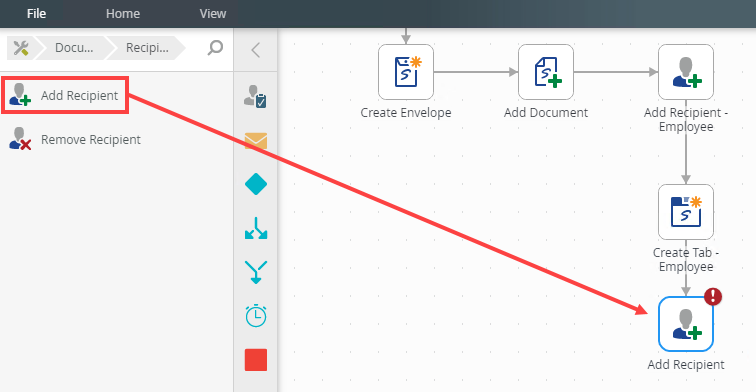Select the Add Document step
Viewport: 756px width, 392px height.
click(546, 72)
